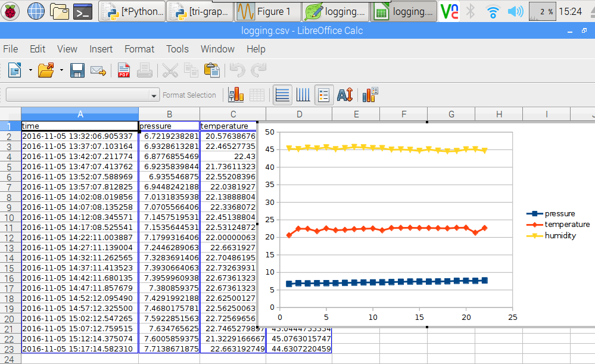This screenshot has height=364, width=595.
Task: Open the Insert menu
Action: pyautogui.click(x=101, y=49)
